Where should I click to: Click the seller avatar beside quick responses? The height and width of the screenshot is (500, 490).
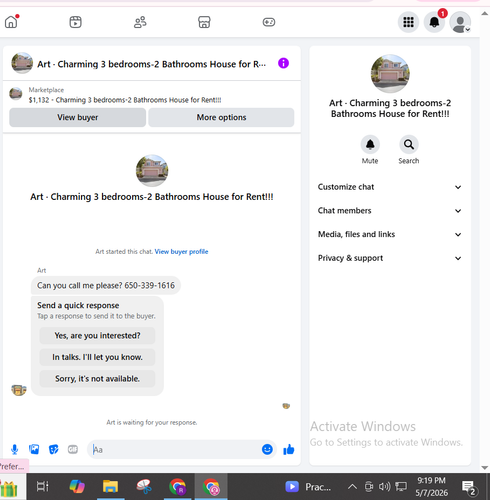pyautogui.click(x=19, y=389)
